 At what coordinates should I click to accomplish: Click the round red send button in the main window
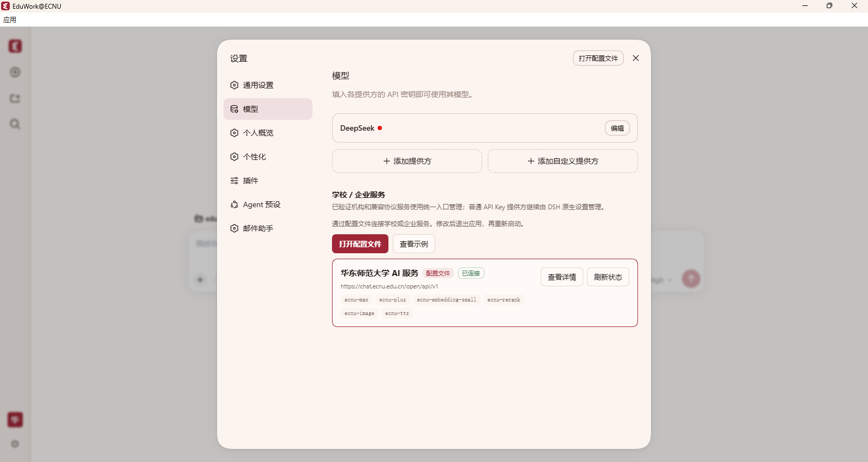(691, 279)
